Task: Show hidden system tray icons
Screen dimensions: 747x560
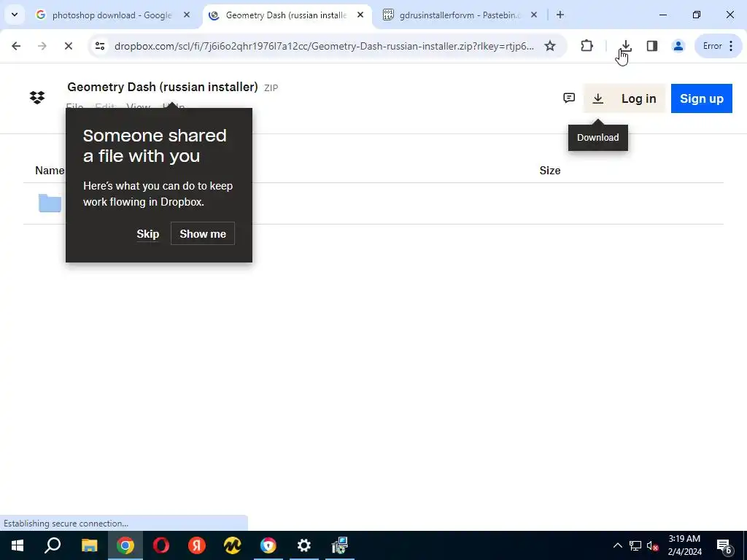Action: pyautogui.click(x=617, y=545)
